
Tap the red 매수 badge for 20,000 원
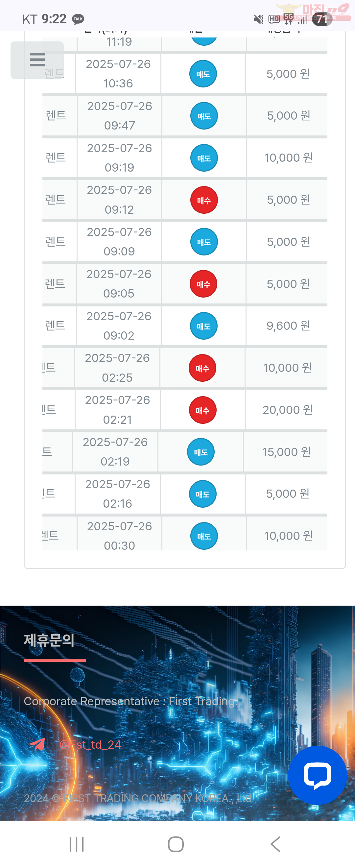click(203, 410)
